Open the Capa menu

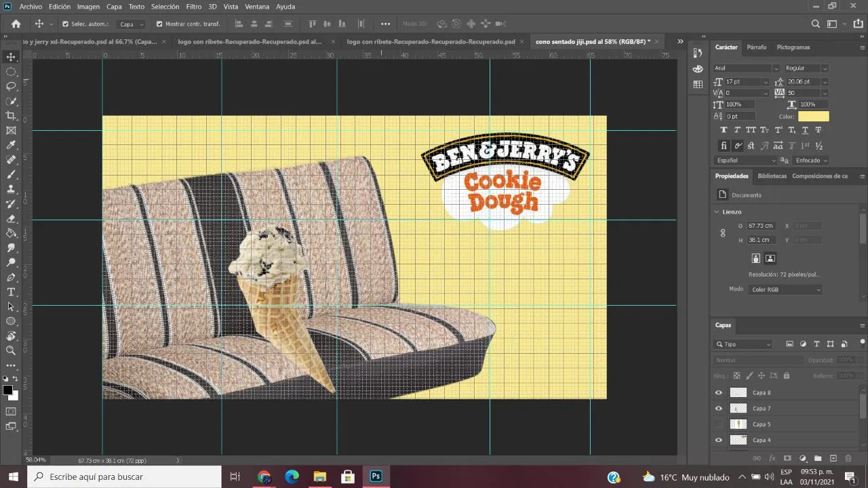(x=114, y=6)
